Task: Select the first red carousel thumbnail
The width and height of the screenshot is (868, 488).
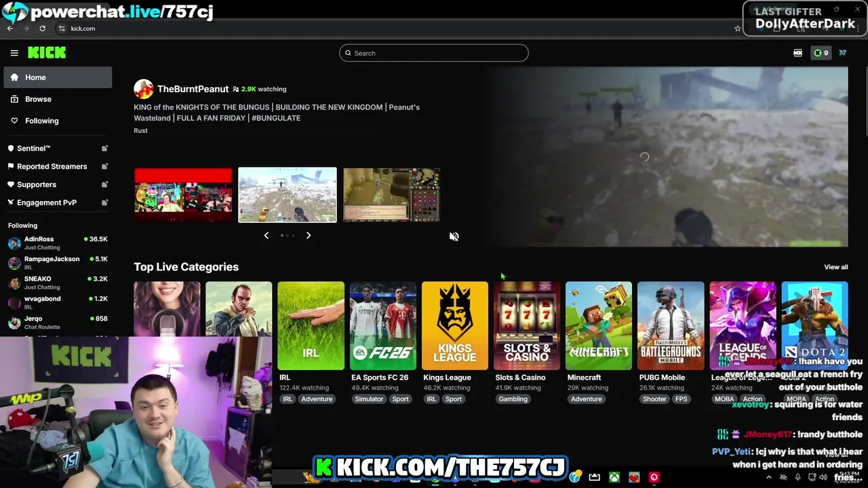Action: (183, 195)
